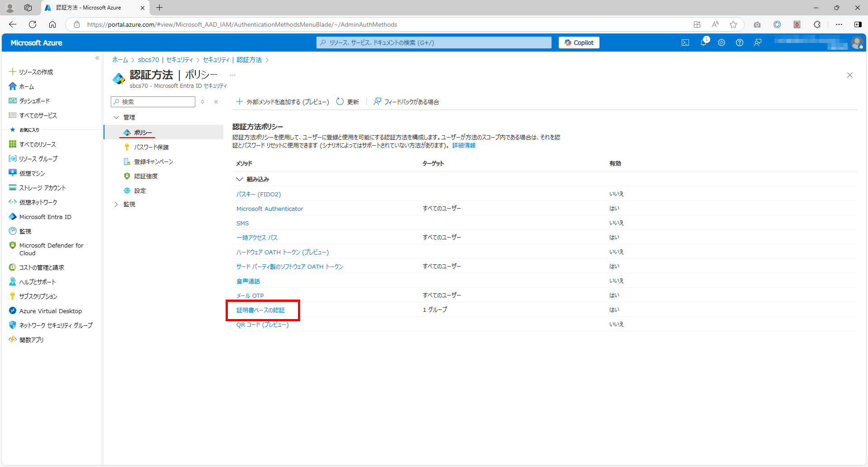Open portal settings gear icon

point(722,43)
